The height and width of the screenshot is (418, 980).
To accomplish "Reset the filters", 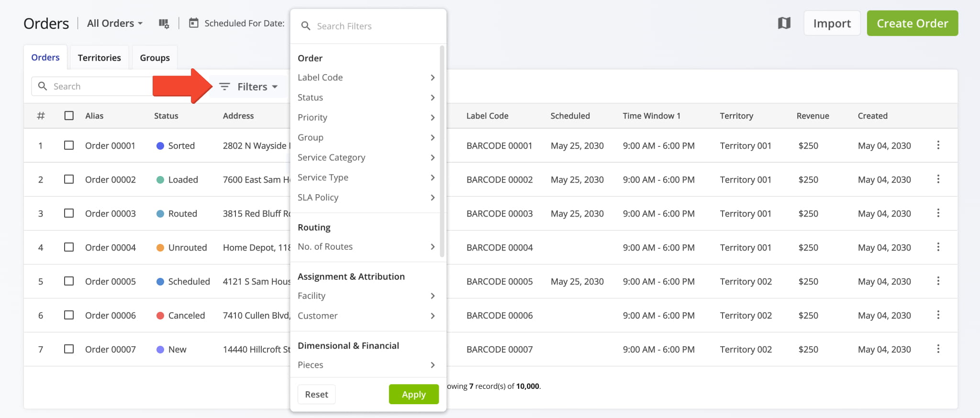I will coord(316,394).
